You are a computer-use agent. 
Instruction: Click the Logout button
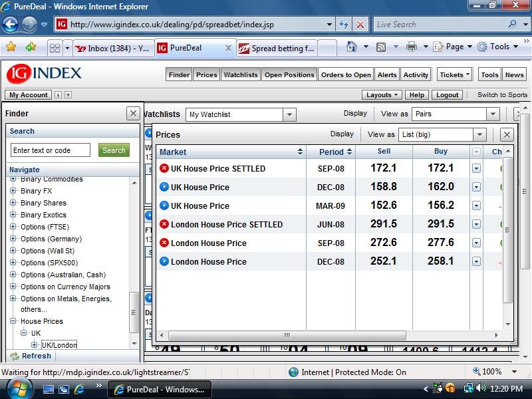tap(447, 95)
